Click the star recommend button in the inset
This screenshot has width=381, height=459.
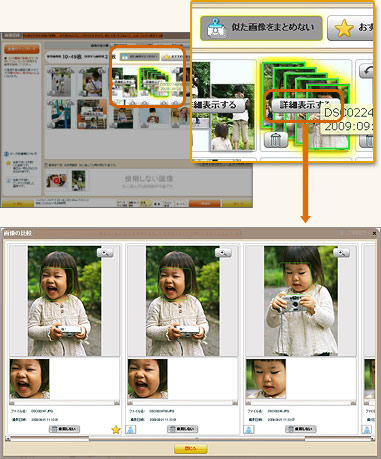351,28
